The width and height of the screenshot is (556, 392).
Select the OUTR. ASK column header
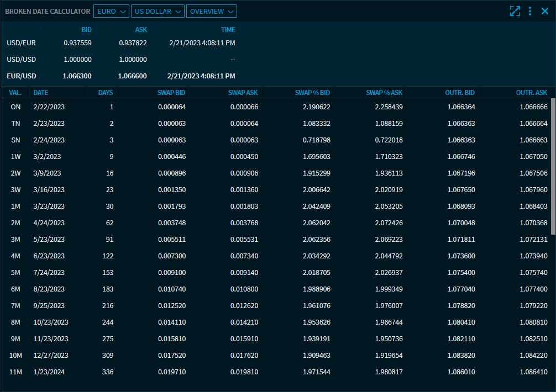[x=531, y=93]
